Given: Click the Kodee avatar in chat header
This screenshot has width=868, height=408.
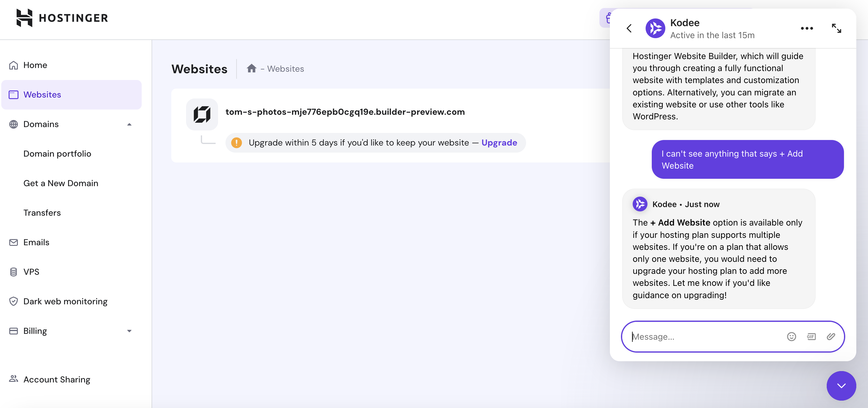Looking at the screenshot, I should (655, 28).
